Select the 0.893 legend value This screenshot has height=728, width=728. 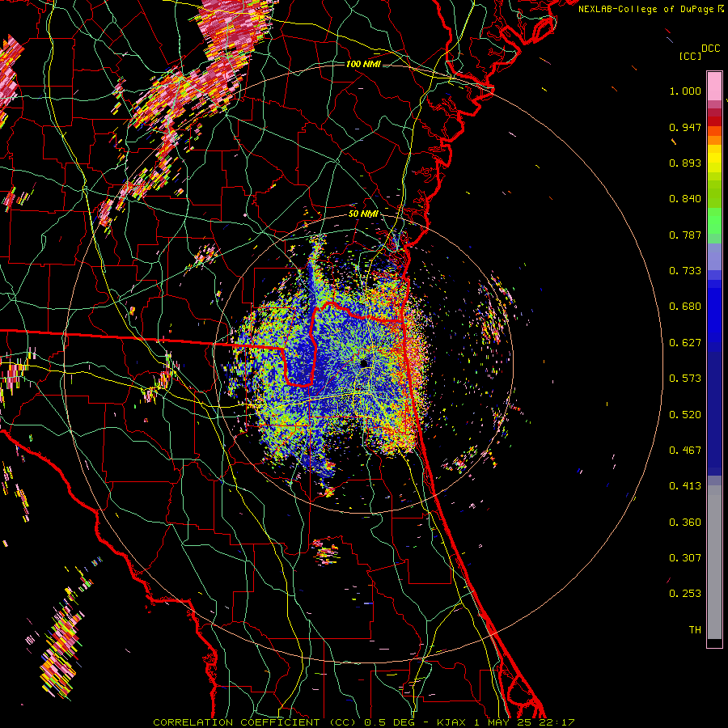[x=685, y=163]
